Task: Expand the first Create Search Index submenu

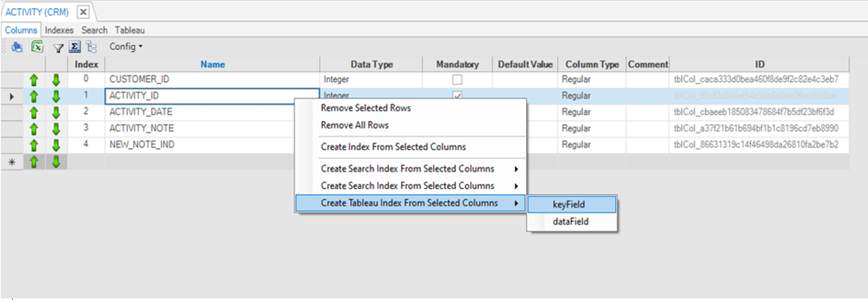Action: pos(411,169)
